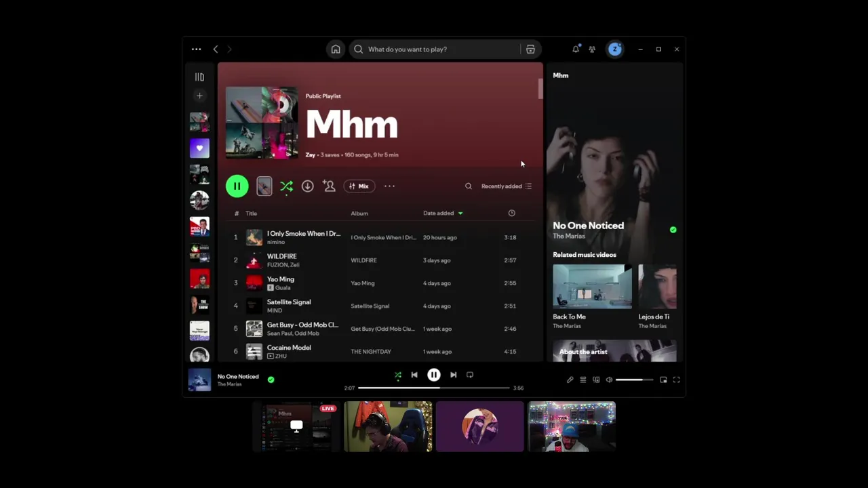This screenshot has height=488, width=868.
Task: Go forward with the right arrow
Action: 229,49
